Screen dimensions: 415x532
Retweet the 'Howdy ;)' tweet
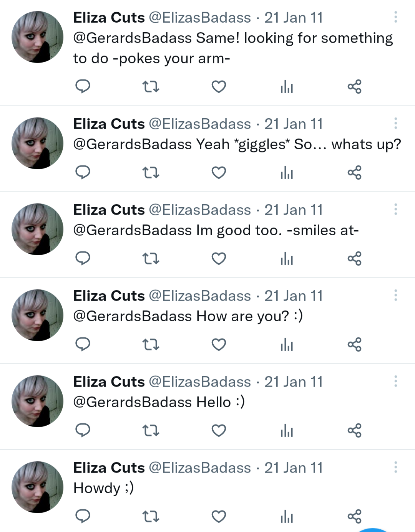(151, 517)
